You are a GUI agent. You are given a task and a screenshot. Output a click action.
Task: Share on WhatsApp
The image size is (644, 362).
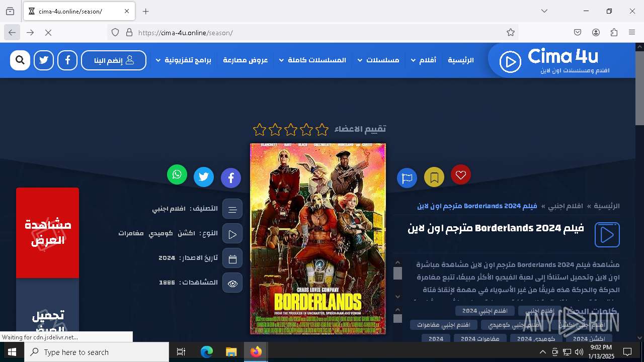tap(177, 174)
